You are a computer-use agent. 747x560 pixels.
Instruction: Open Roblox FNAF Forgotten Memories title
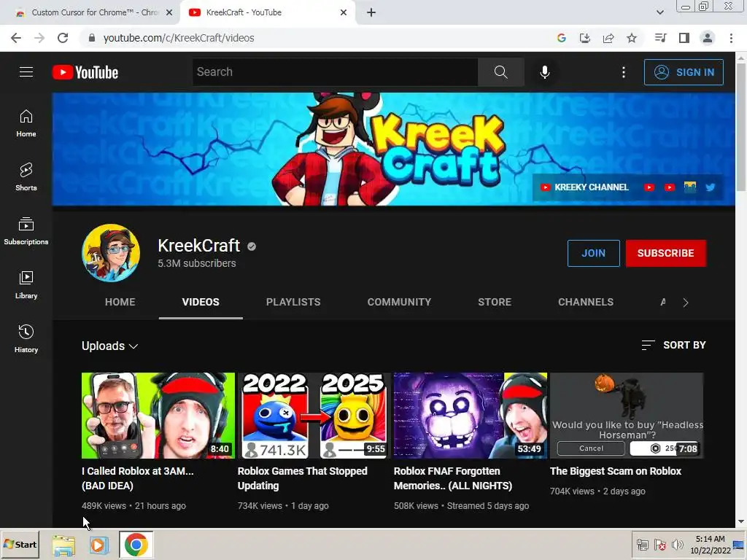tap(452, 478)
